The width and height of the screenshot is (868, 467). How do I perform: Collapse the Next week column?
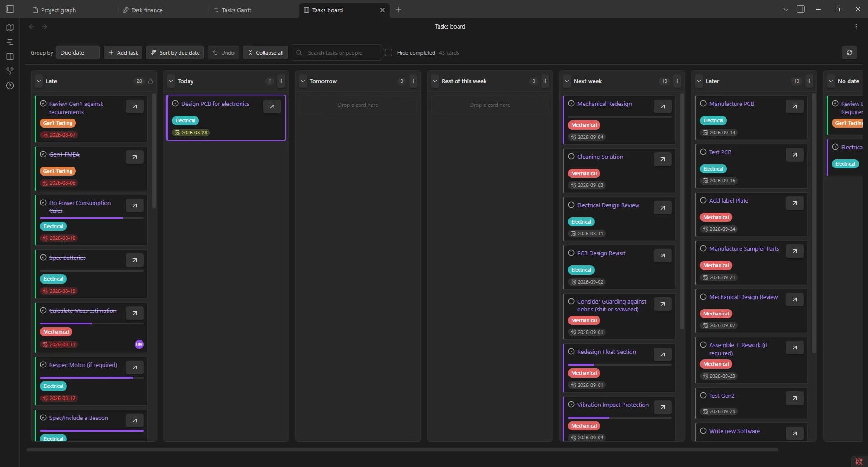(566, 81)
